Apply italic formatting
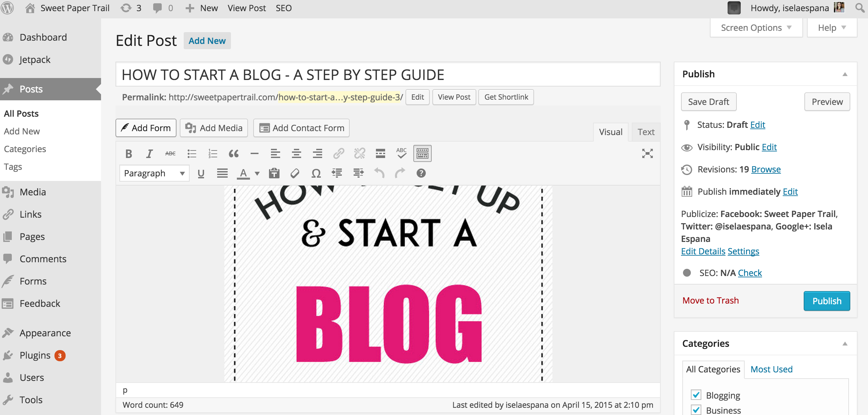 point(149,154)
